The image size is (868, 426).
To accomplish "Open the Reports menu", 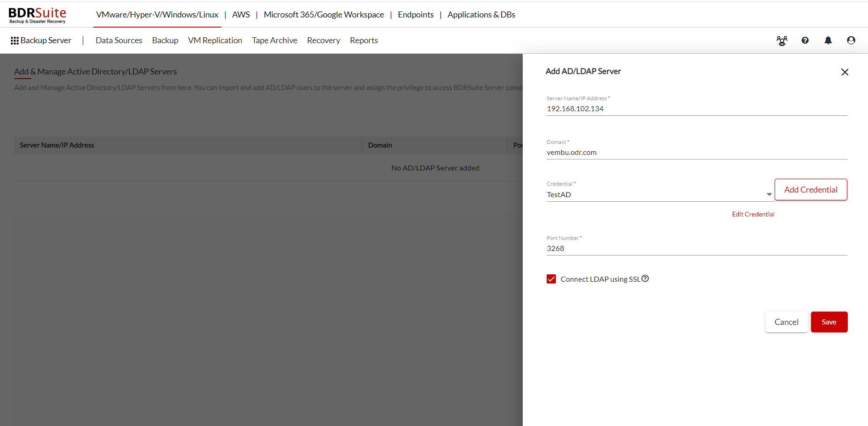I will 364,40.
